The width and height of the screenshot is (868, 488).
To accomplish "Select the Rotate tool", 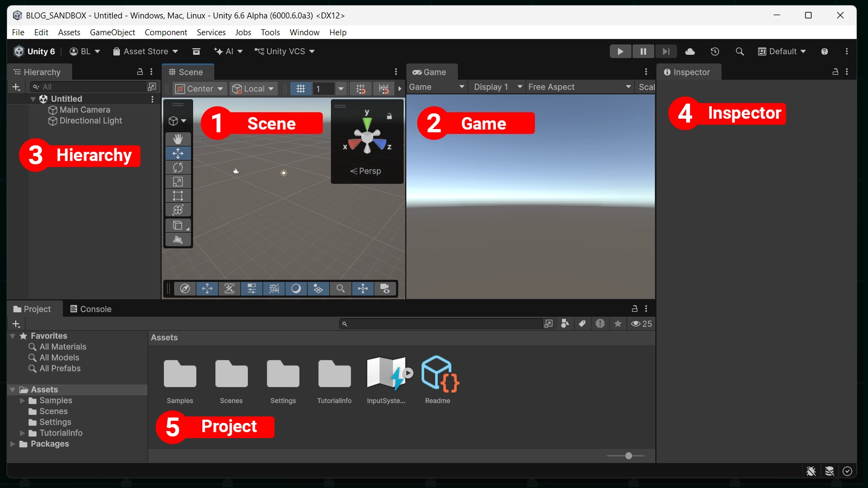I will [x=178, y=168].
